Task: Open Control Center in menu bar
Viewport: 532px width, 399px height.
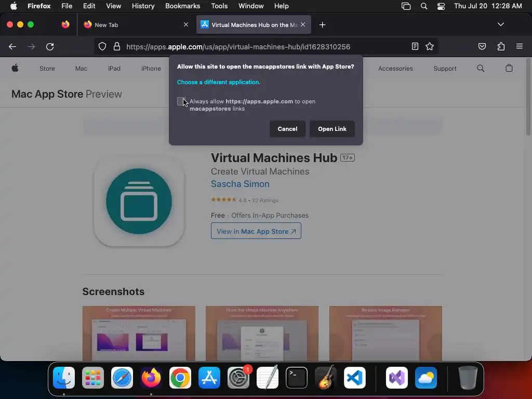Action: click(441, 6)
